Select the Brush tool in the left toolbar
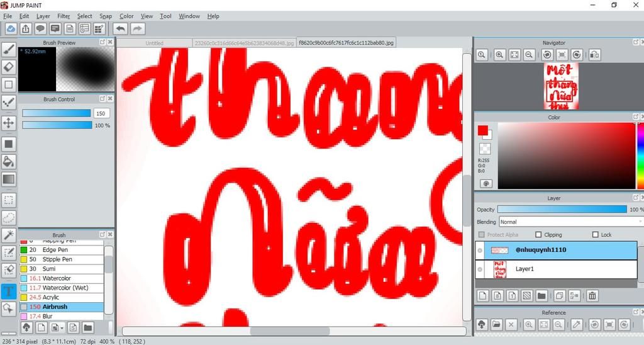644x345 pixels. (x=9, y=49)
